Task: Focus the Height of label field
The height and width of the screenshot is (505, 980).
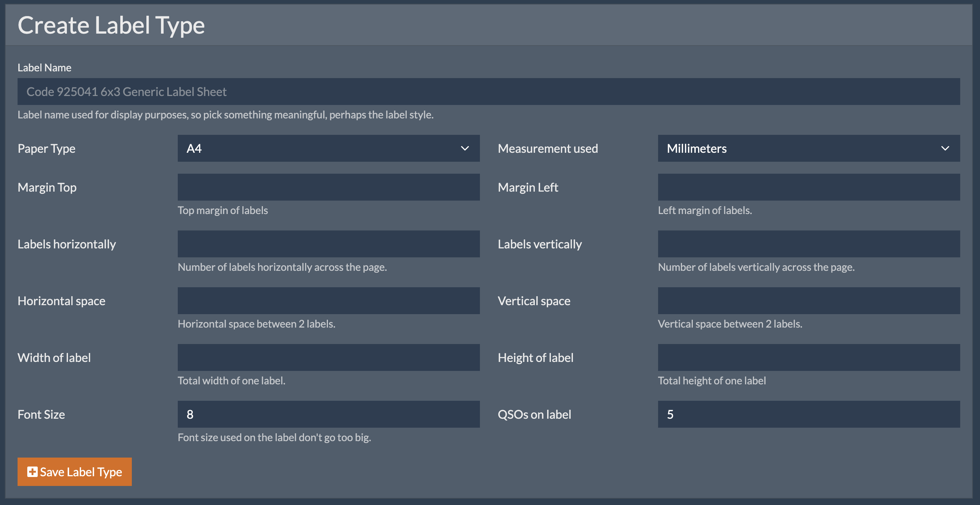Action: (809, 357)
